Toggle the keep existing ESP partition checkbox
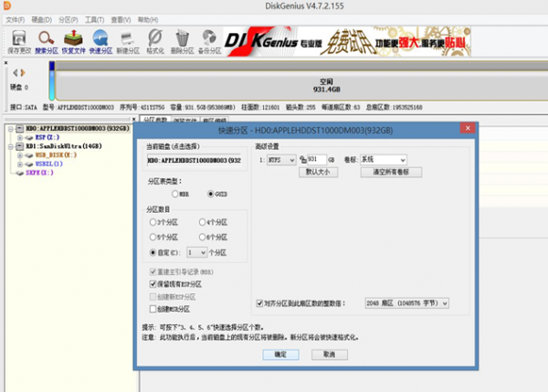Screen dimensions: 548x392 [153, 284]
